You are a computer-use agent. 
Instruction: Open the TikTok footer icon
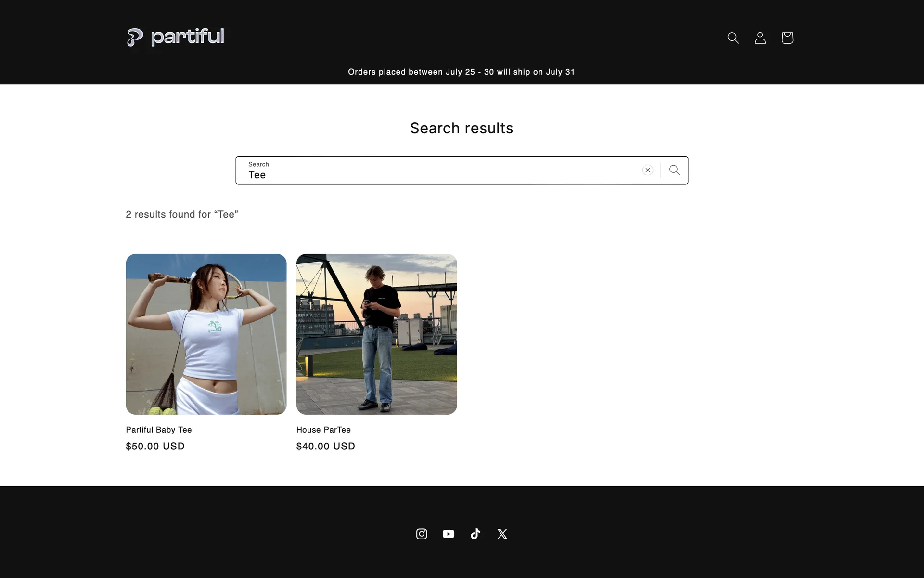click(475, 534)
